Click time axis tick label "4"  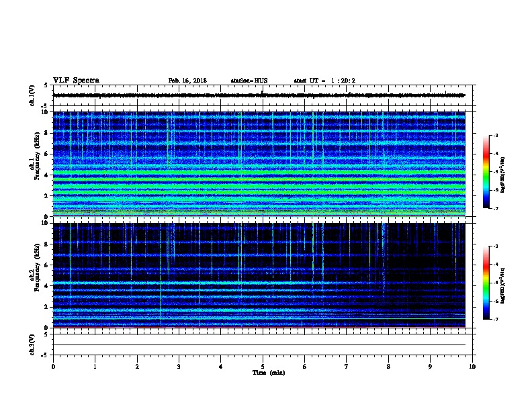click(221, 366)
